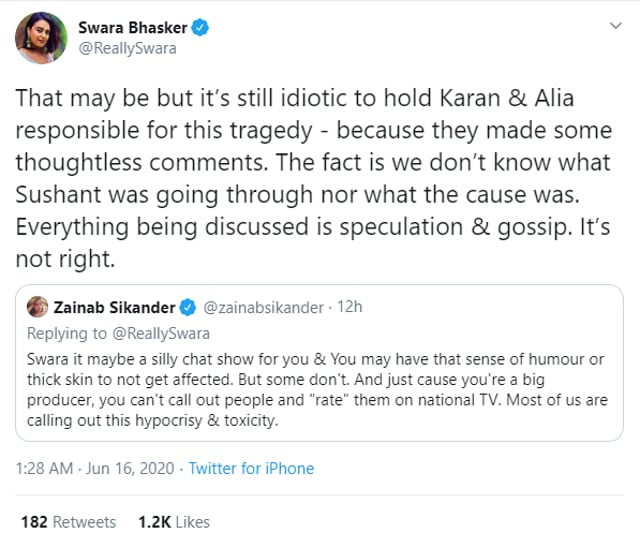This screenshot has width=640, height=548.
Task: View the 182 Retweets list
Action: [69, 522]
